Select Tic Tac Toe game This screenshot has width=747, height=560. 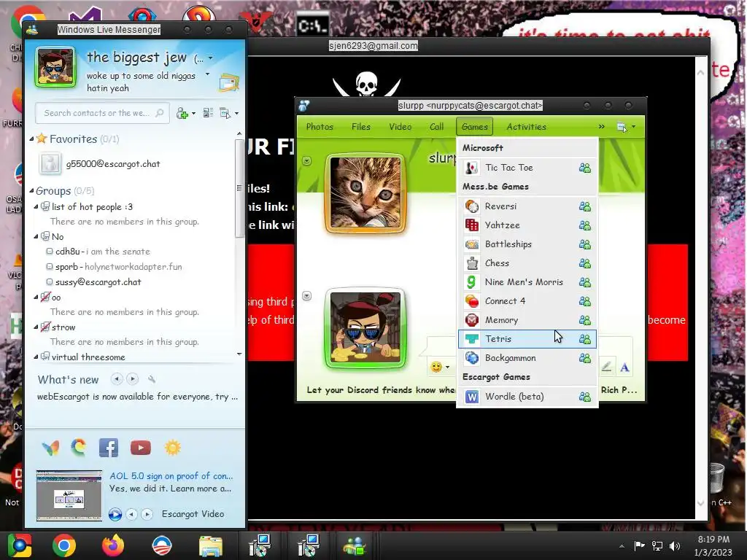527,168
